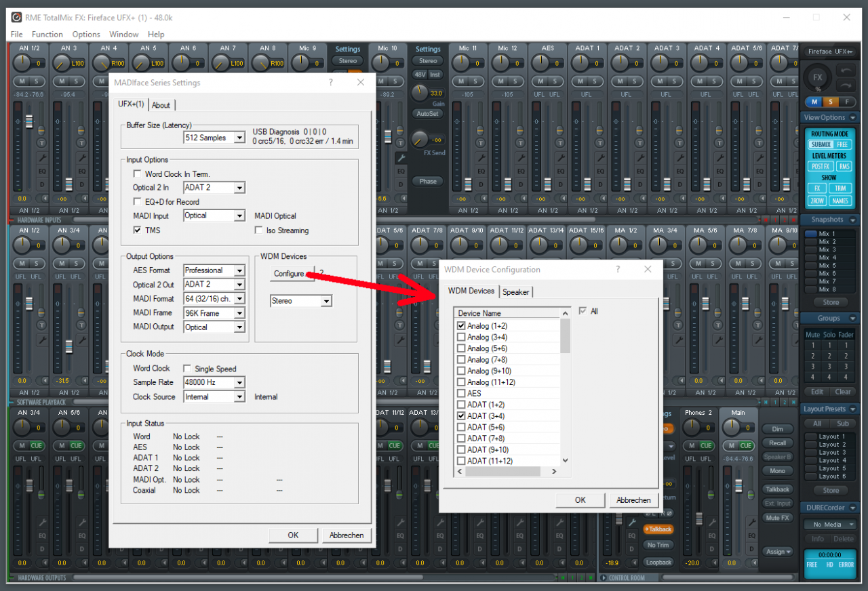Screen dimensions: 868x591
Task: Click the pan knob on Mic 11 channel
Action: tap(461, 63)
